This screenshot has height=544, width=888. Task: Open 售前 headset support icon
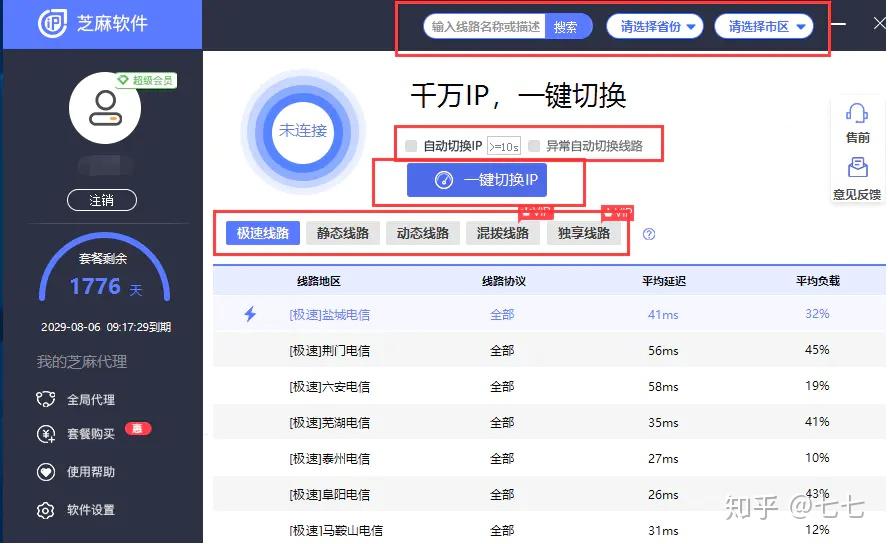click(857, 113)
